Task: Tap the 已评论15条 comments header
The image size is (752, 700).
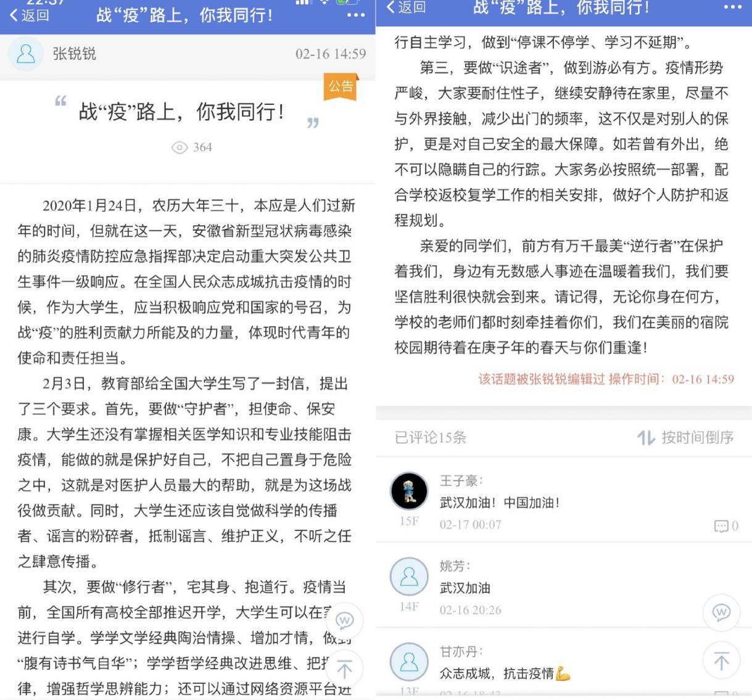Action: click(431, 438)
